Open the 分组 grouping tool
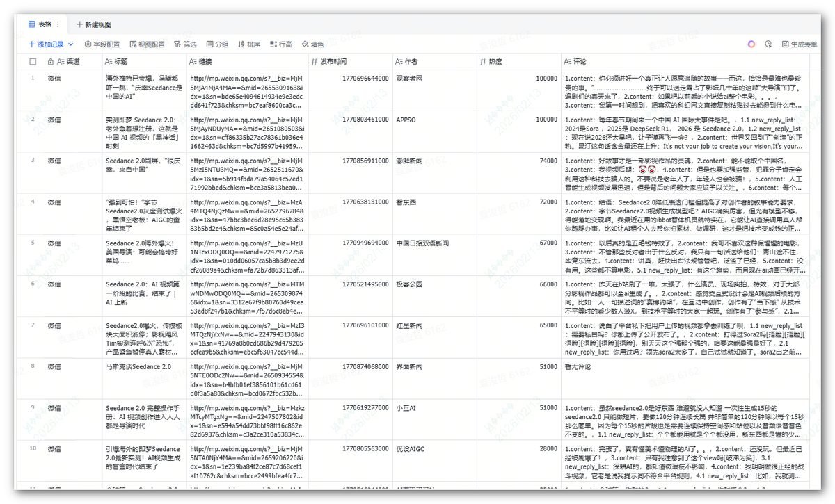835x504 pixels. pyautogui.click(x=216, y=44)
